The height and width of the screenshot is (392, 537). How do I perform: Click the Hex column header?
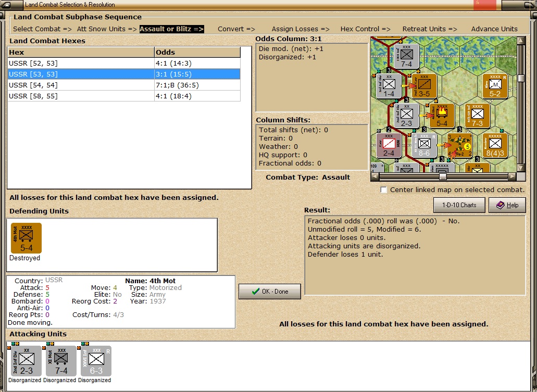[x=81, y=53]
